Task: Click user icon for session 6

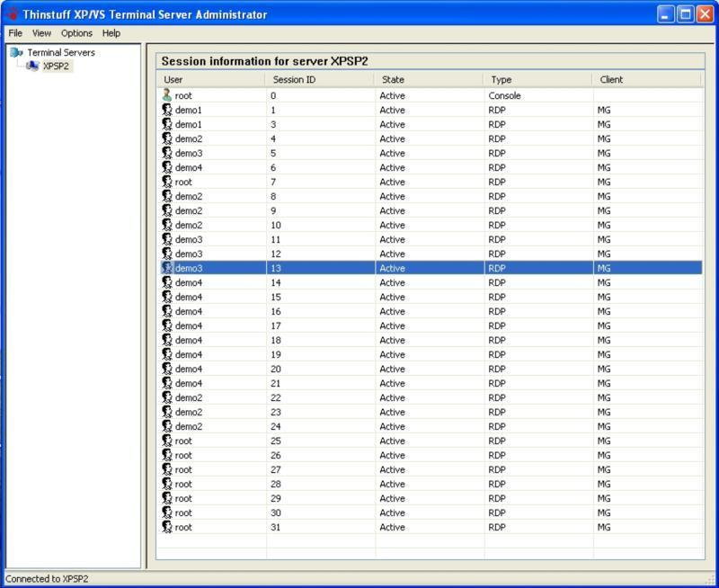Action: pyautogui.click(x=167, y=167)
